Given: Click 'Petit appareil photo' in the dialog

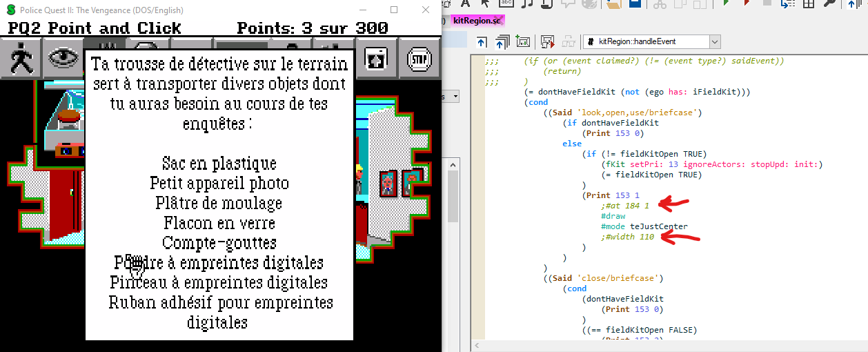Looking at the screenshot, I should [219, 184].
